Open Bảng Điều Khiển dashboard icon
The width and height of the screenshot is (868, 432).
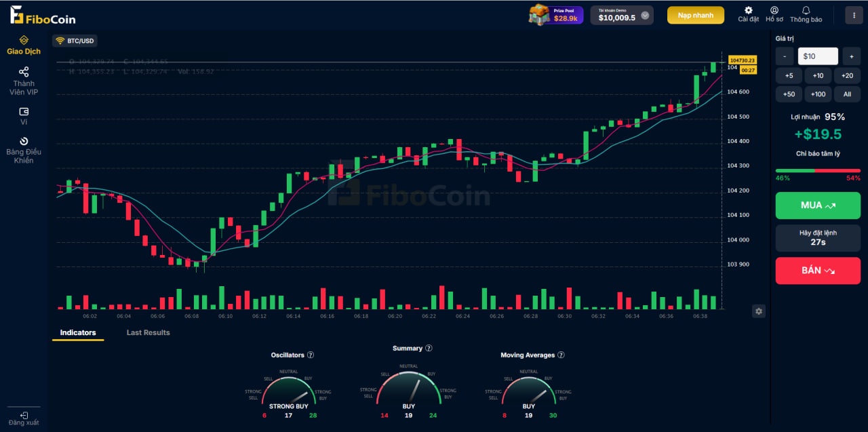pos(24,141)
